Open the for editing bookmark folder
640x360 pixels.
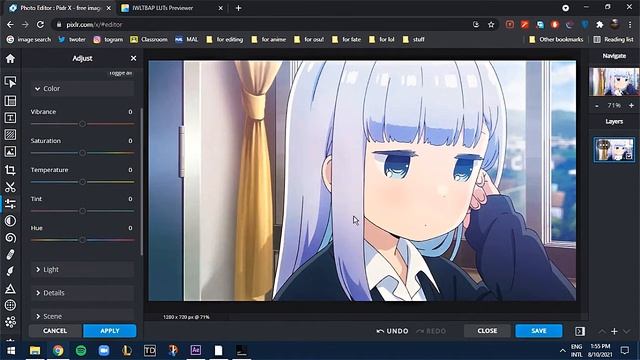[224, 40]
